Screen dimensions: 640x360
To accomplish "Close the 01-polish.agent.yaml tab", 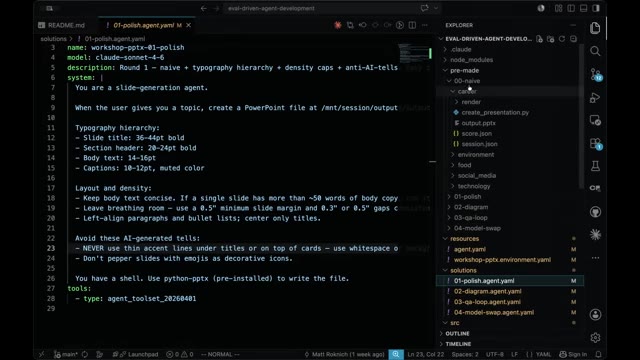I will (x=188, y=25).
